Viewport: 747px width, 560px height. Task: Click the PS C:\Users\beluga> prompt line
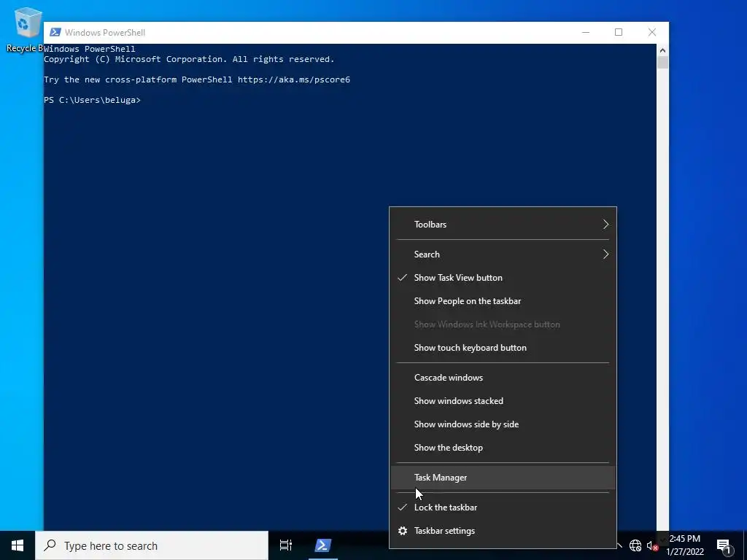point(93,100)
